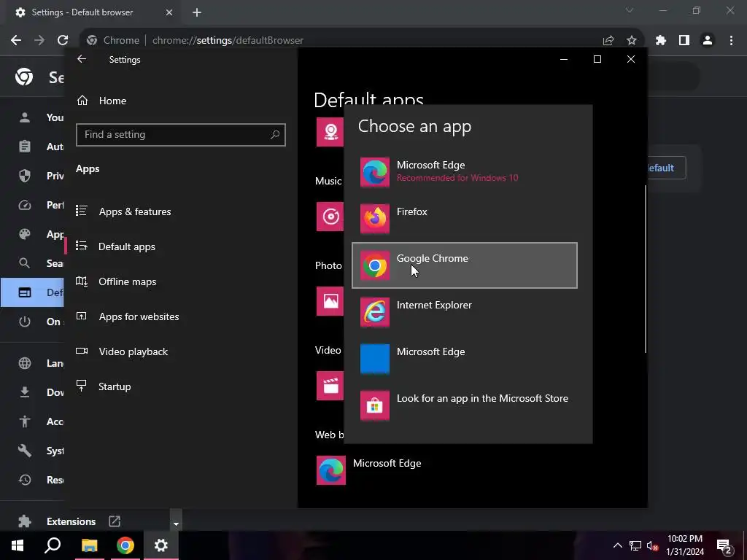Screen dimensions: 747x560
Task: Bookmark this page with the star icon
Action: click(x=632, y=41)
